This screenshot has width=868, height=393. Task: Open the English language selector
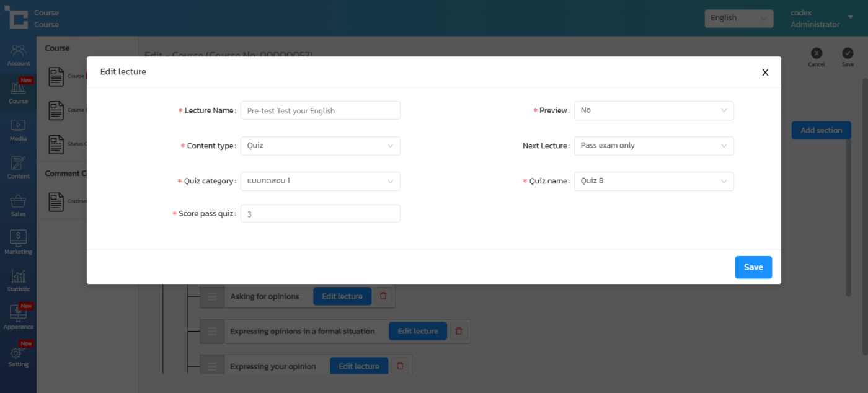click(738, 18)
